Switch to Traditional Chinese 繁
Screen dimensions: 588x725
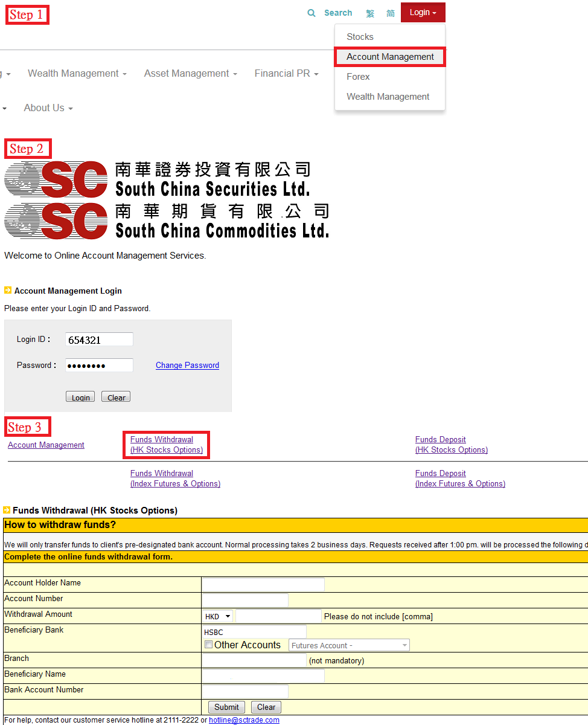point(370,13)
